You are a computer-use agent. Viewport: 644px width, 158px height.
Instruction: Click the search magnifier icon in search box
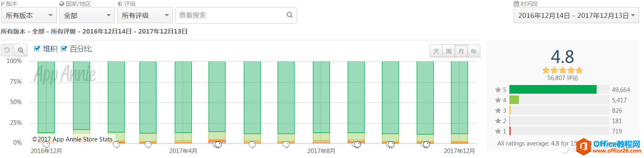tap(290, 15)
